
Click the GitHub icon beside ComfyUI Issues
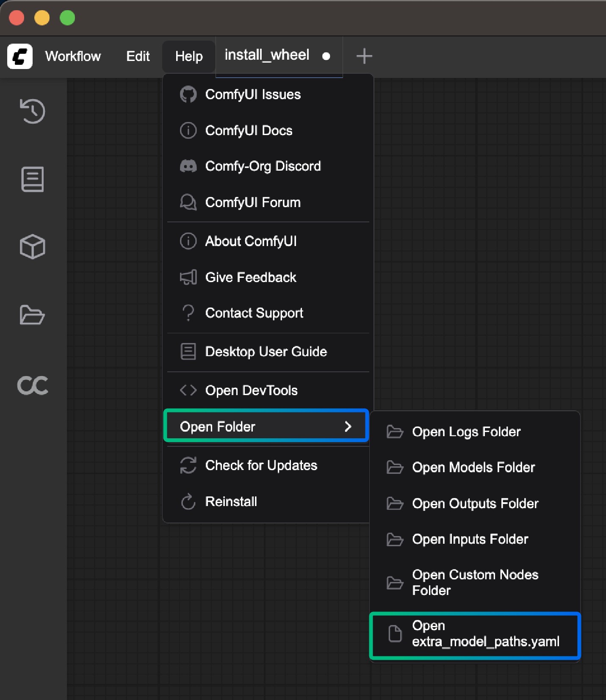point(188,94)
